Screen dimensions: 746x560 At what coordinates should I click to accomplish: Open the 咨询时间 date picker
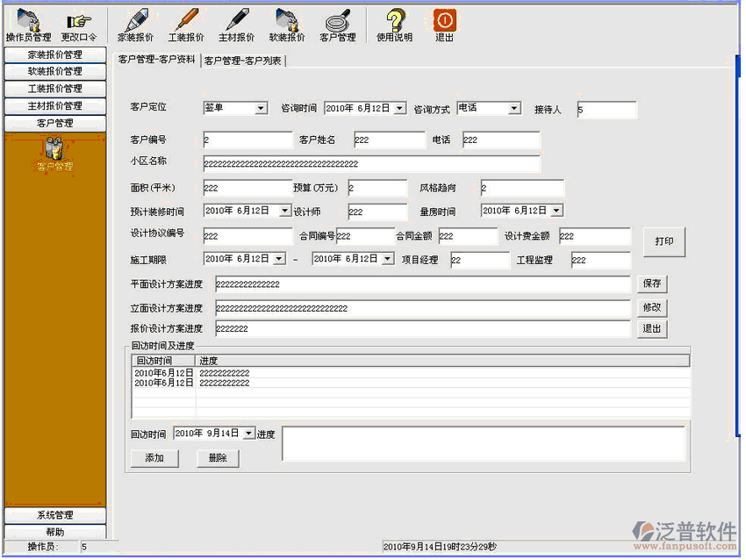pos(400,109)
